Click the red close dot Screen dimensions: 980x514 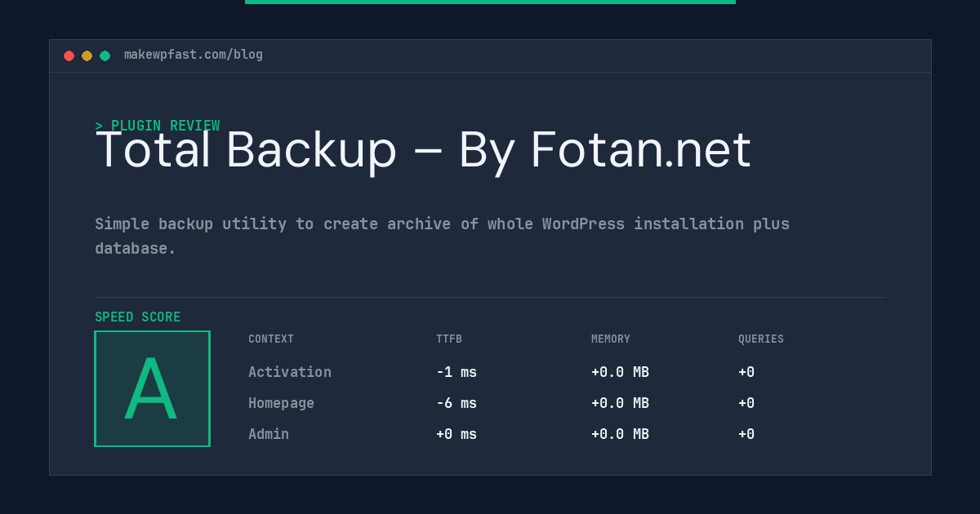point(69,55)
